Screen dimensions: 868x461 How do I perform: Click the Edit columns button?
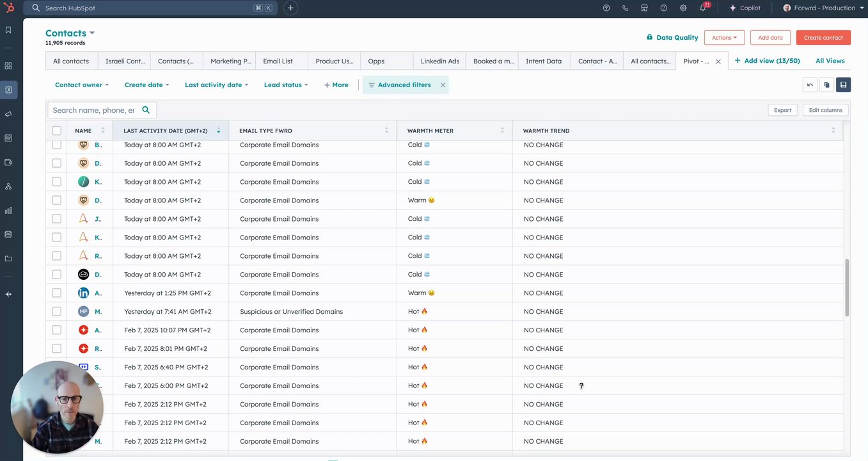[x=826, y=110]
